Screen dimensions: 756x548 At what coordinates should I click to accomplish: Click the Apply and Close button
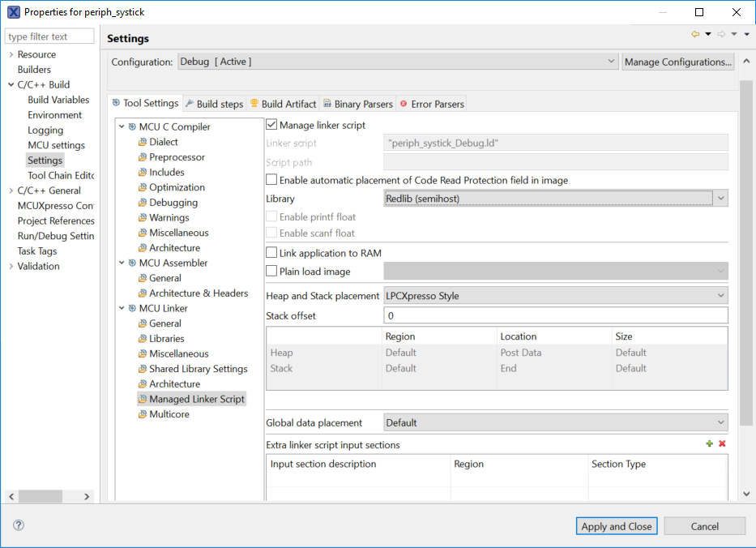click(617, 526)
